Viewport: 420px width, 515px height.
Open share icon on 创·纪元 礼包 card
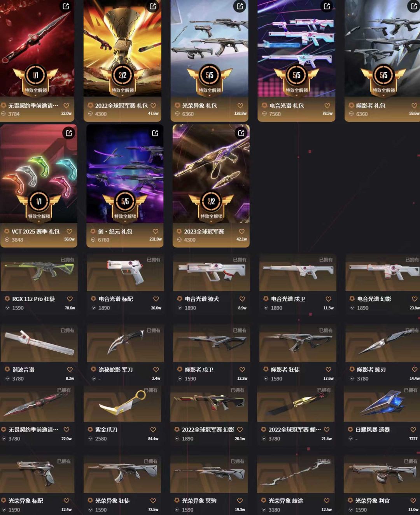(x=155, y=133)
